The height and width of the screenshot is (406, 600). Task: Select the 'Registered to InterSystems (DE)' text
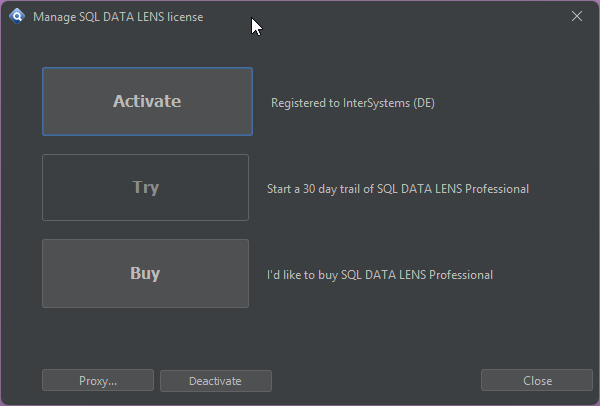pos(353,103)
